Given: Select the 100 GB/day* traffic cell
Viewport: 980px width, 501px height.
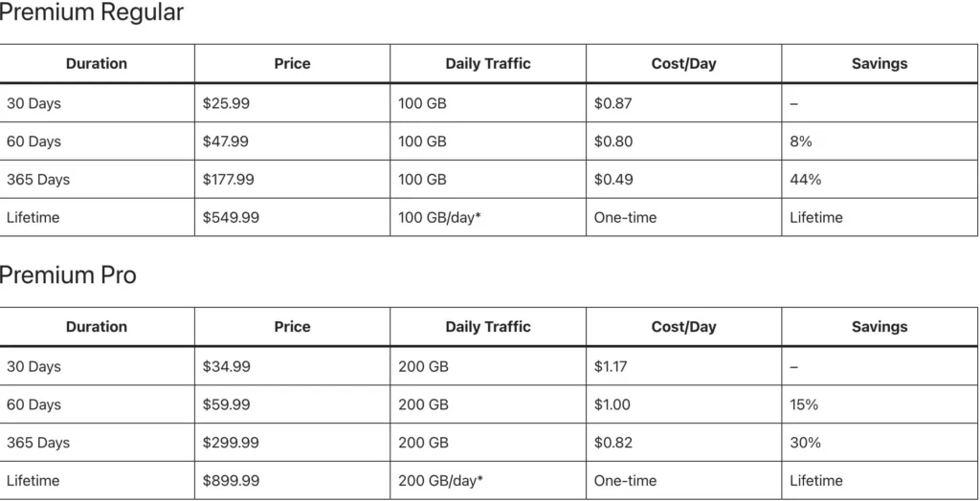Looking at the screenshot, I should click(x=439, y=218).
